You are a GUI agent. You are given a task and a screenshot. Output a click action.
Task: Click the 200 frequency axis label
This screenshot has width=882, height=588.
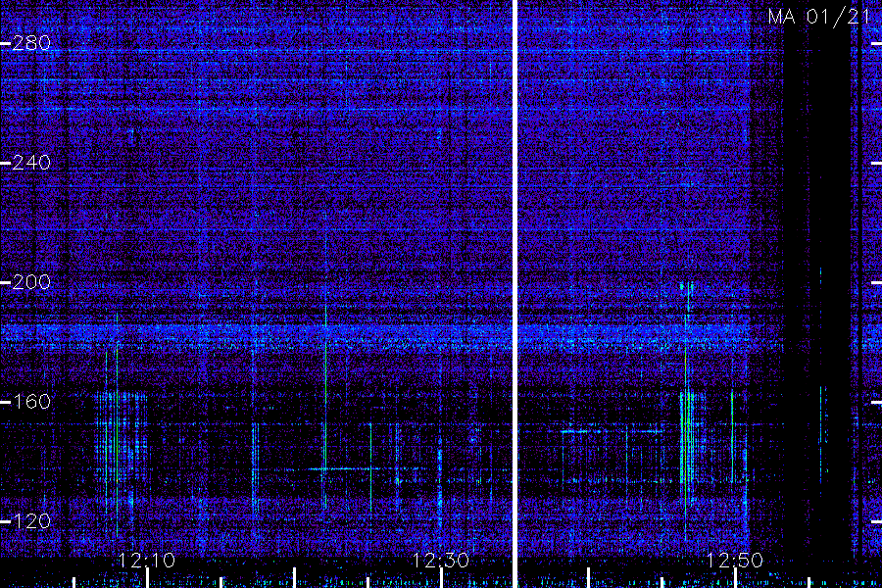coord(31,282)
